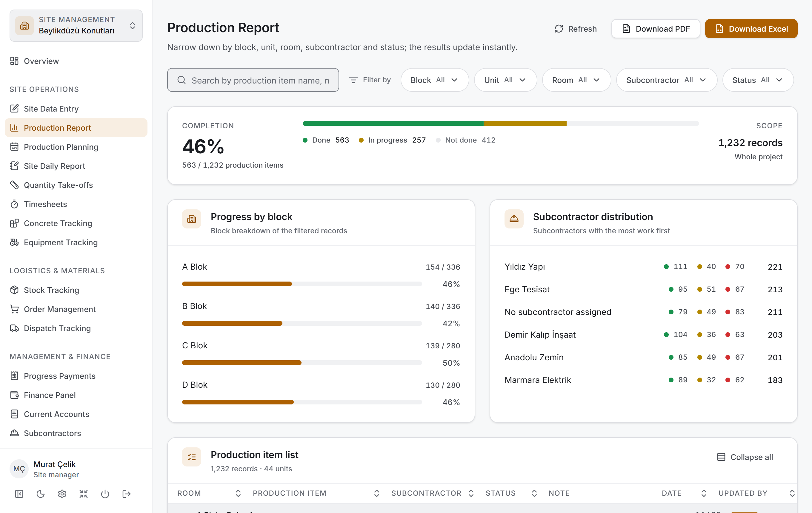Screen dimensions: 812x513
Task: Open Subcontractors menu item
Action: coord(76,433)
